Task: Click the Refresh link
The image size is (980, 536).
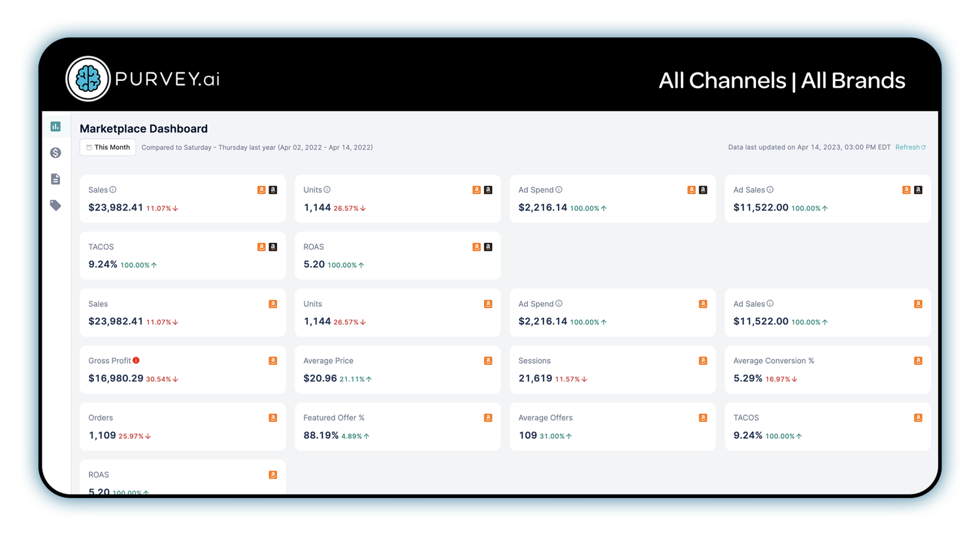Action: click(x=910, y=148)
